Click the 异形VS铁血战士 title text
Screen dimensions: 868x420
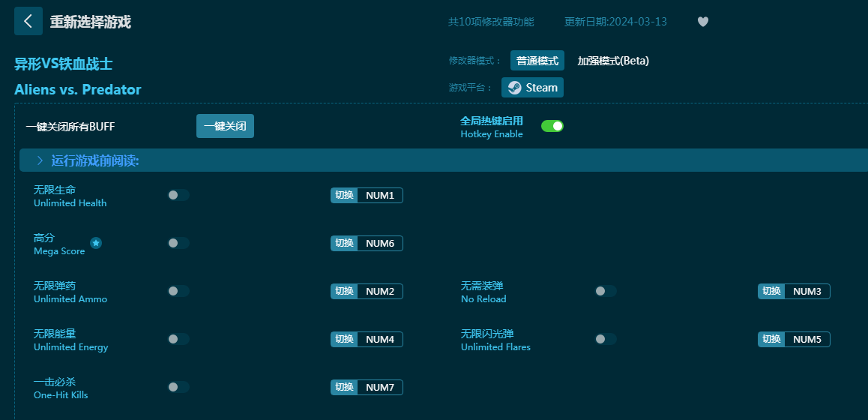click(63, 64)
